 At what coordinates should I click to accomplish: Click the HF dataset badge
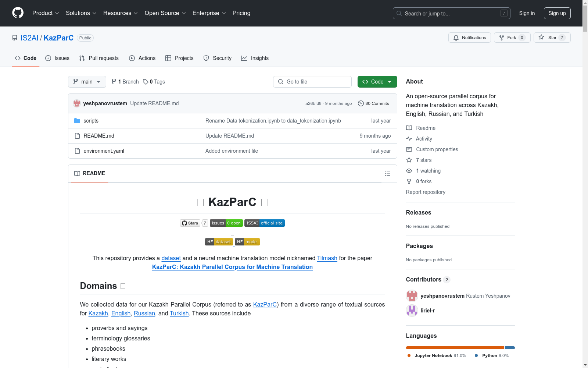(x=219, y=242)
